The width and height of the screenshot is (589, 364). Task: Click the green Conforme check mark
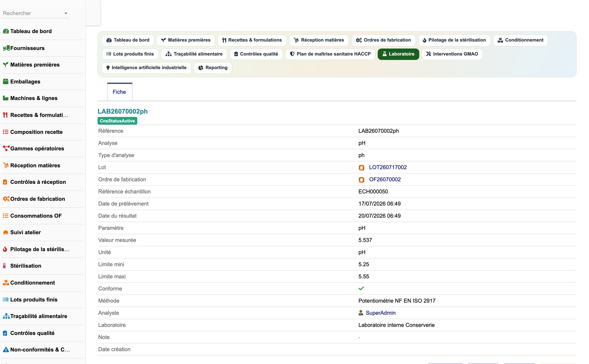coord(361,288)
